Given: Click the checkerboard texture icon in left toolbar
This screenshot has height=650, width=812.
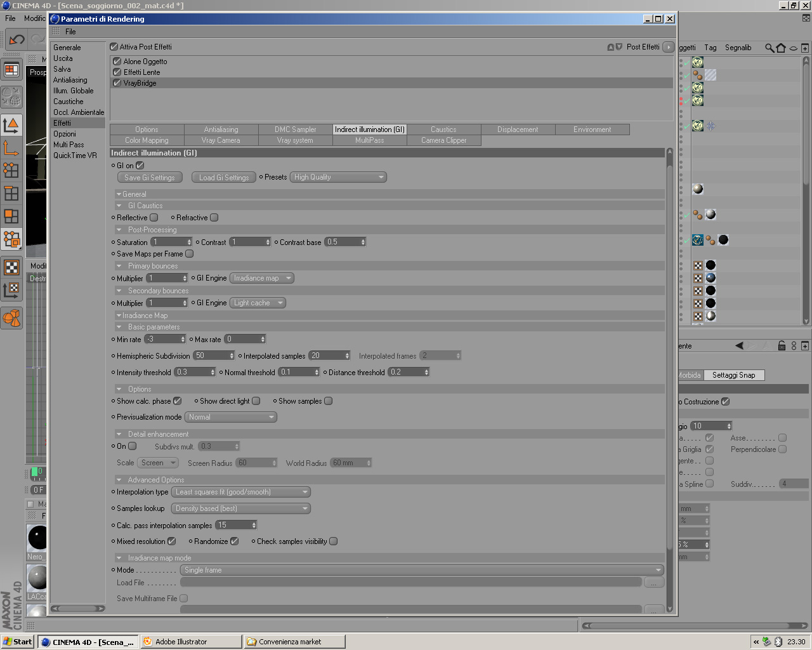Looking at the screenshot, I should click(x=11, y=267).
